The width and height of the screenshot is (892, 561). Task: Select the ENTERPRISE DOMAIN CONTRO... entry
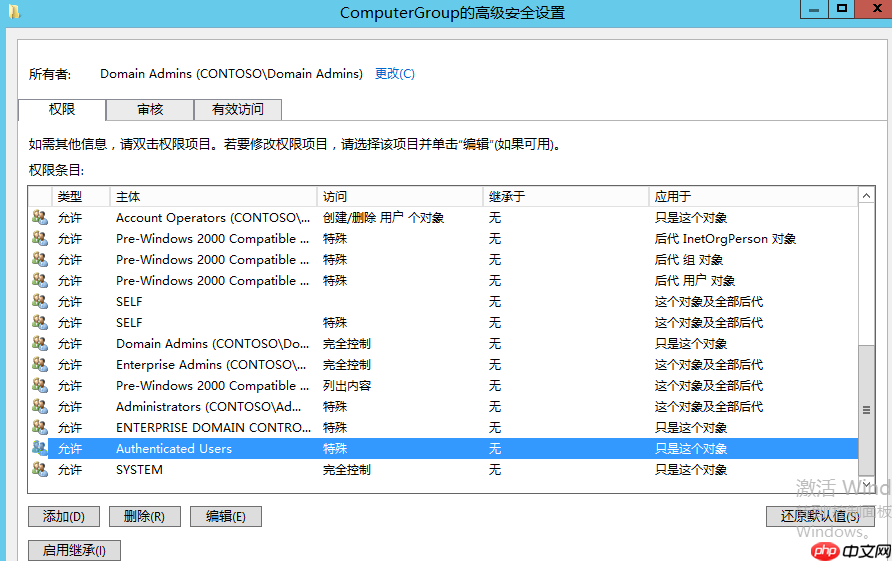click(x=213, y=428)
